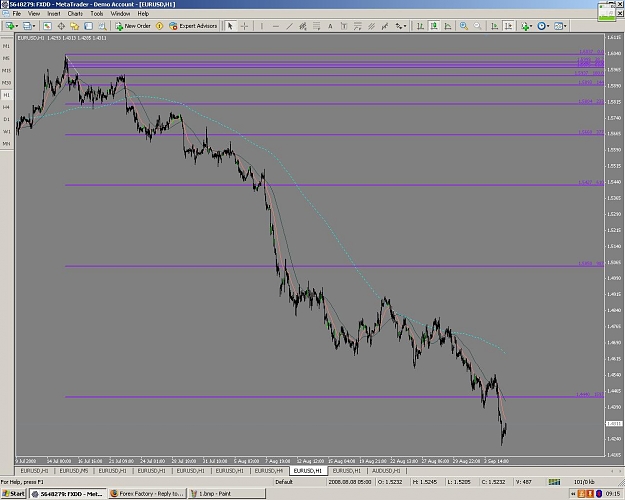Open the Charts menu
This screenshot has width=625, height=500.
[x=75, y=14]
